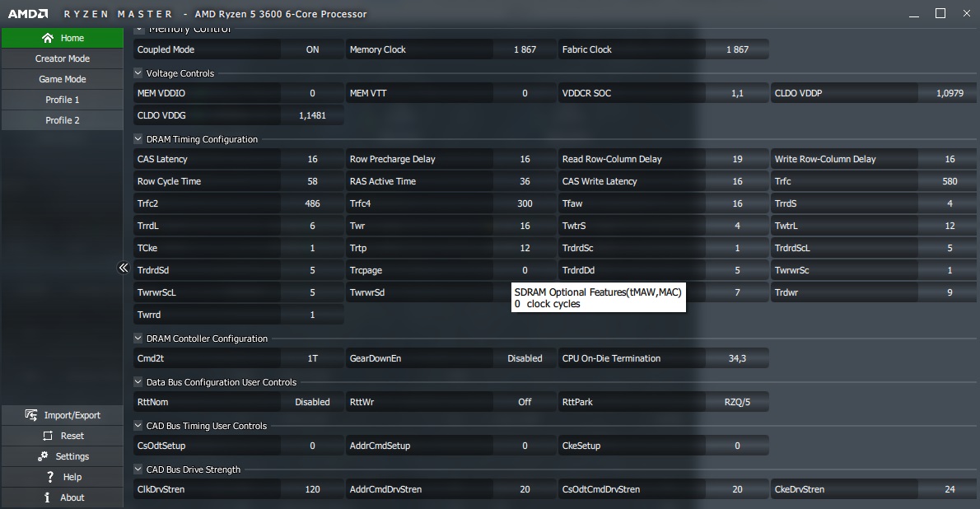The height and width of the screenshot is (509, 980).
Task: Click the Cmd2t 1T value
Action: [312, 358]
